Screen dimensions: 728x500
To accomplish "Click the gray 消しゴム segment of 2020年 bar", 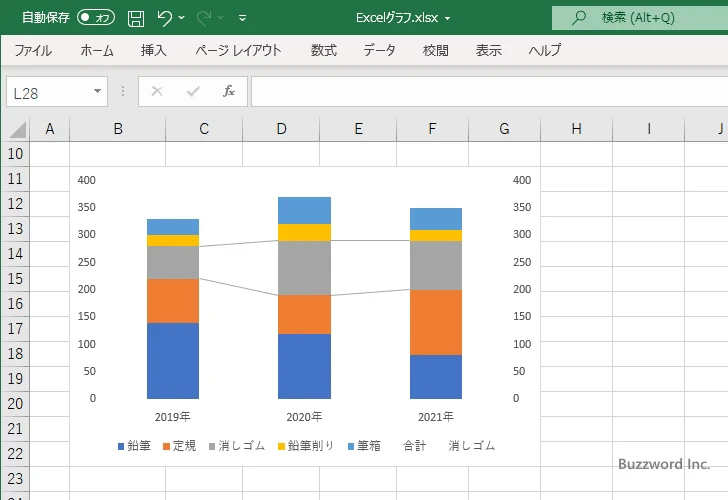I will 305,268.
